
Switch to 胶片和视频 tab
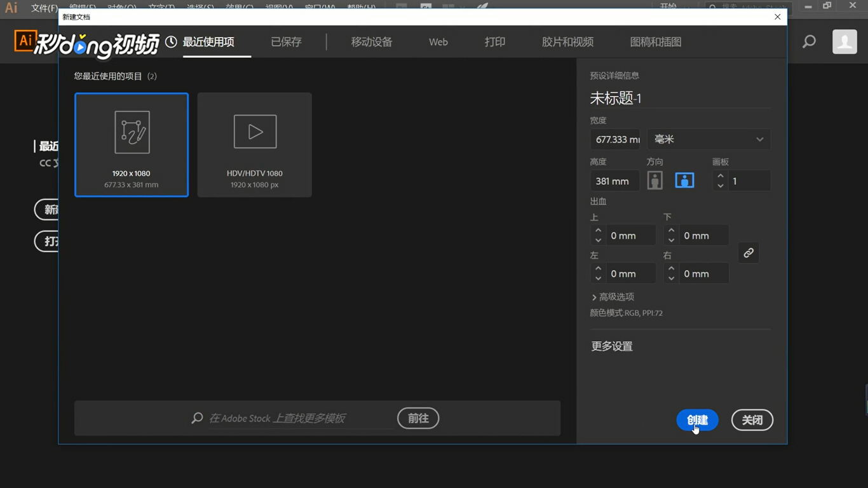pos(567,42)
